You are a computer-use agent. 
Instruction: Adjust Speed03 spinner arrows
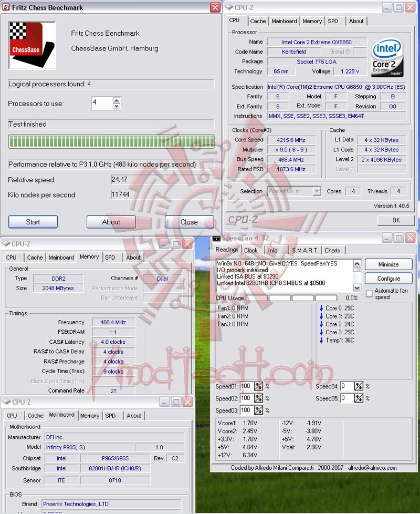click(x=259, y=410)
